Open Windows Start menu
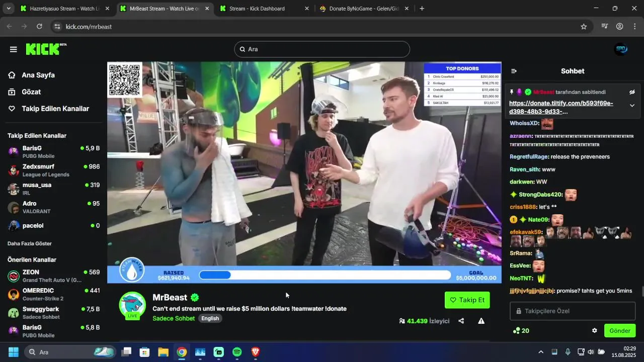This screenshot has width=644, height=362. 13,352
